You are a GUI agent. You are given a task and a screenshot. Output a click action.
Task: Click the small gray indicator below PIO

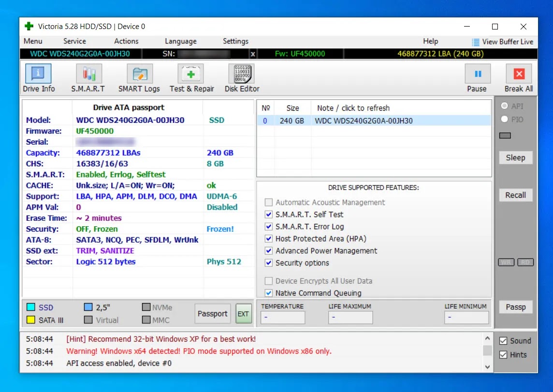pyautogui.click(x=505, y=136)
